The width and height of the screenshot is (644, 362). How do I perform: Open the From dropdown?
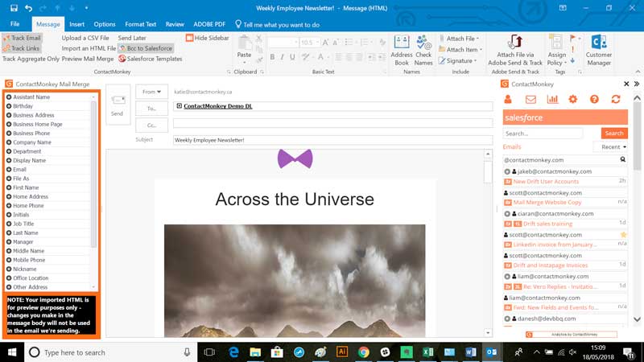click(151, 92)
